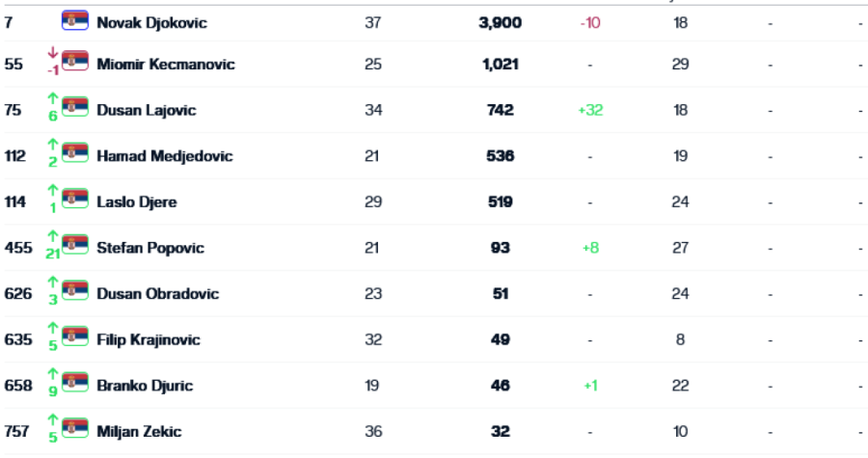Click flag icon next to Stefan Popovic
The width and height of the screenshot is (868, 458).
[x=75, y=246]
